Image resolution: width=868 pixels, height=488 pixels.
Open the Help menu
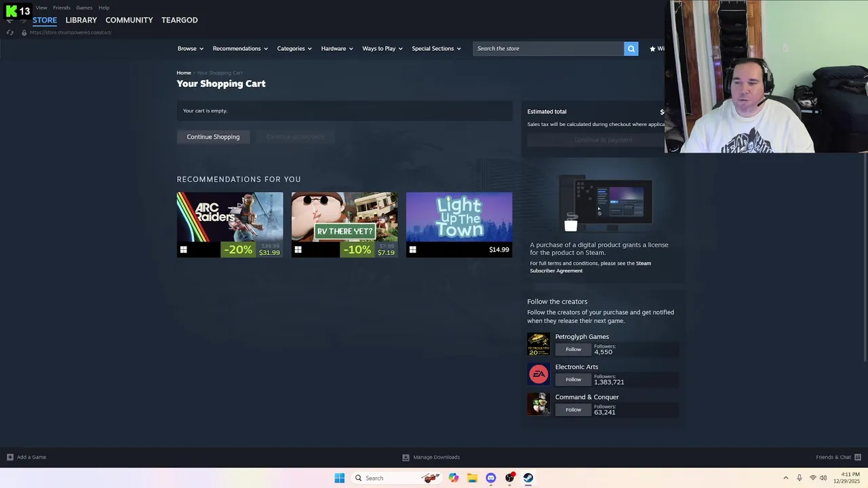pyautogui.click(x=104, y=7)
